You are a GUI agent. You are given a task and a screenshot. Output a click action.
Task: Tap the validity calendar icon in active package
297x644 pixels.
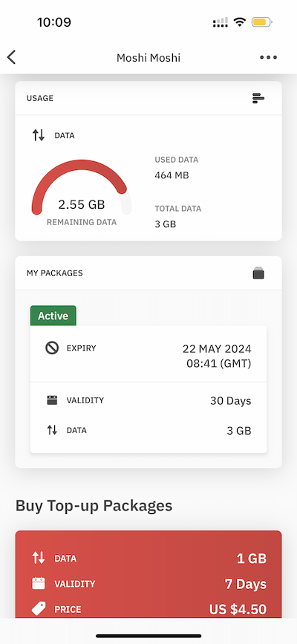[x=52, y=400]
